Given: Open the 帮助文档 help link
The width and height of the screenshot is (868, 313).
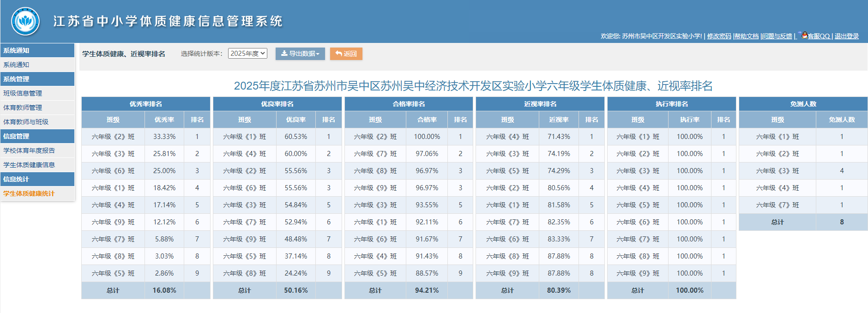Looking at the screenshot, I should pyautogui.click(x=747, y=36).
